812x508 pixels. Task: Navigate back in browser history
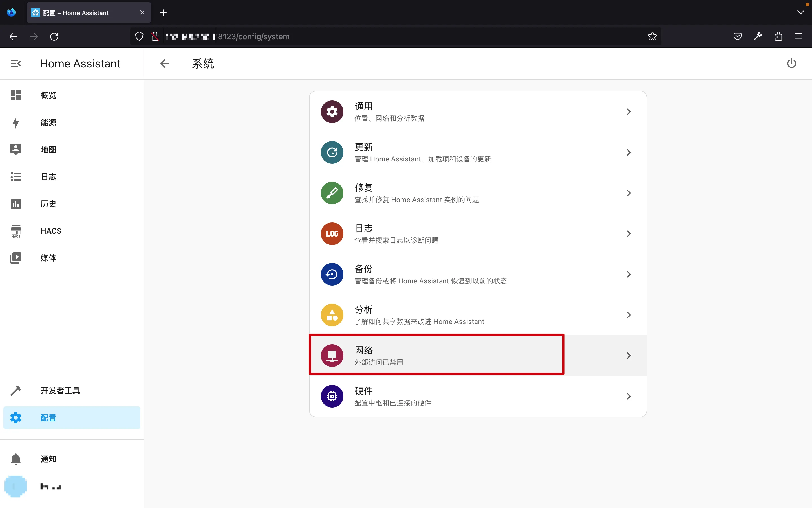14,36
